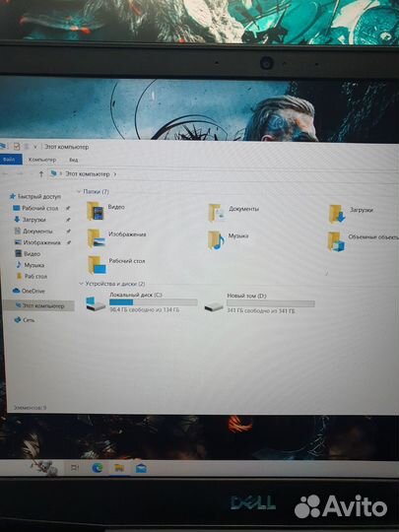Open the Вид ribbon tab
The image size is (399, 532).
tap(73, 160)
